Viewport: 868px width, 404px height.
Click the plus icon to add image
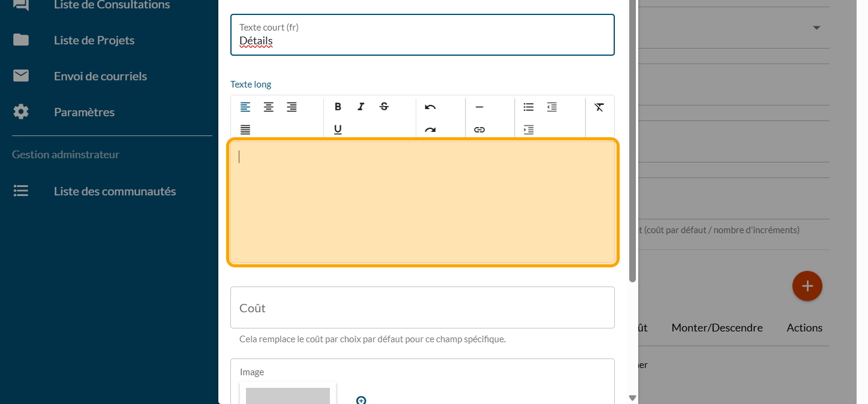pyautogui.click(x=361, y=400)
